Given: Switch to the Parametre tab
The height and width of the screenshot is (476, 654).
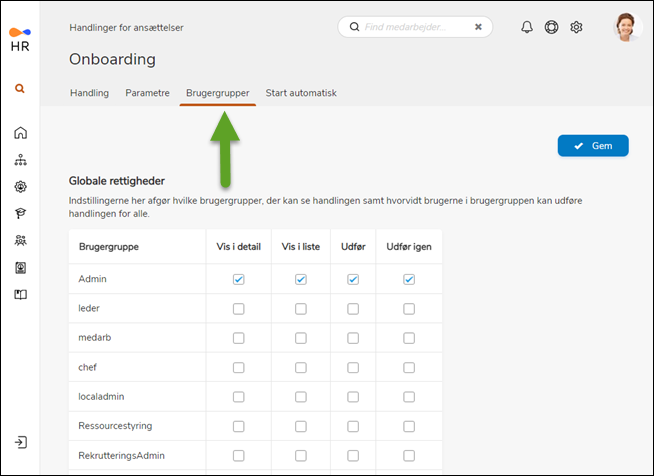Looking at the screenshot, I should (147, 93).
